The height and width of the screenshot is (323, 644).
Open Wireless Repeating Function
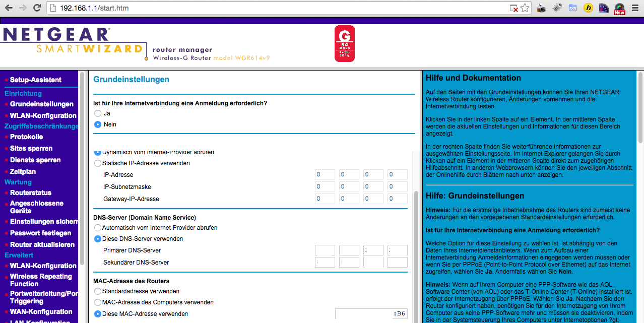[x=41, y=280]
